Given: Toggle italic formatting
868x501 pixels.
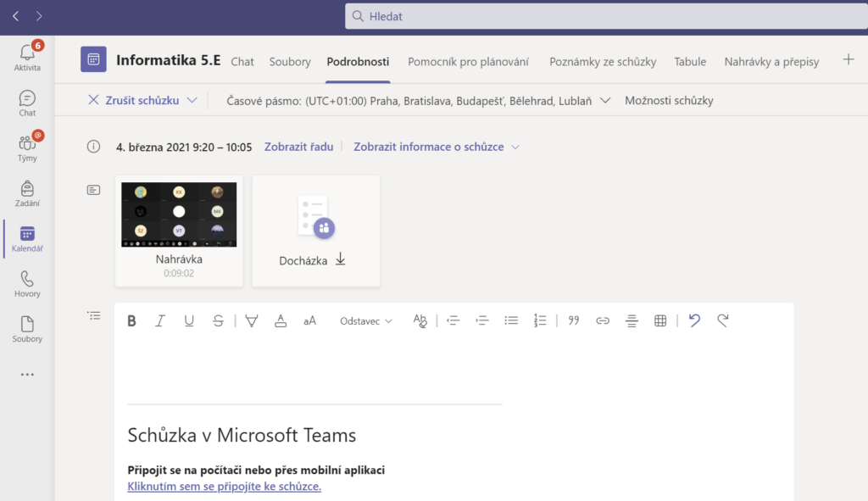Looking at the screenshot, I should [160, 320].
